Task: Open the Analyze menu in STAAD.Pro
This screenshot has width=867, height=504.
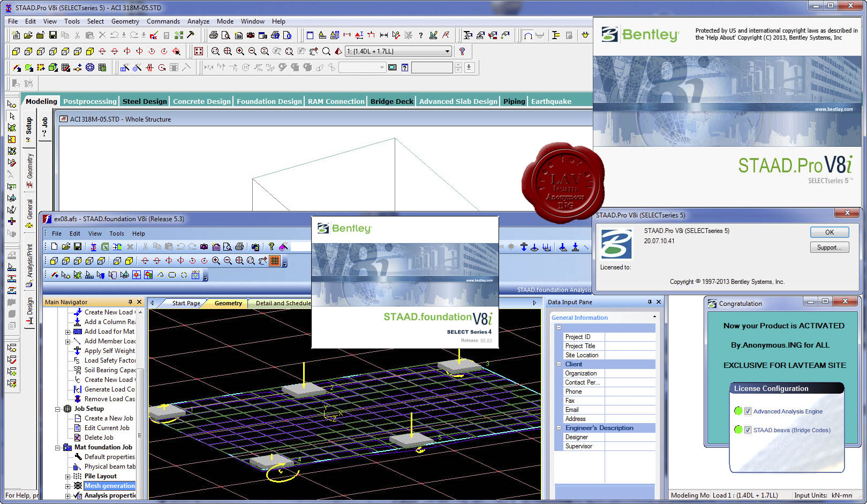Action: pyautogui.click(x=198, y=21)
